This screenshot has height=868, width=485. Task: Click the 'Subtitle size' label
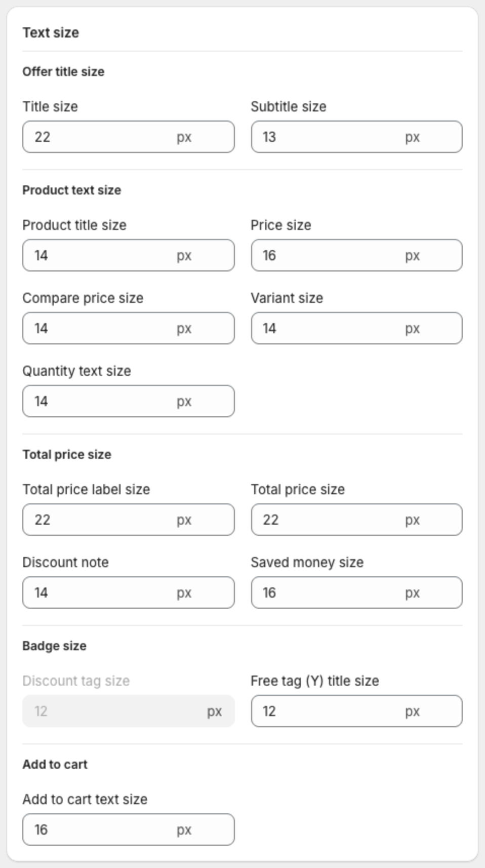[289, 106]
